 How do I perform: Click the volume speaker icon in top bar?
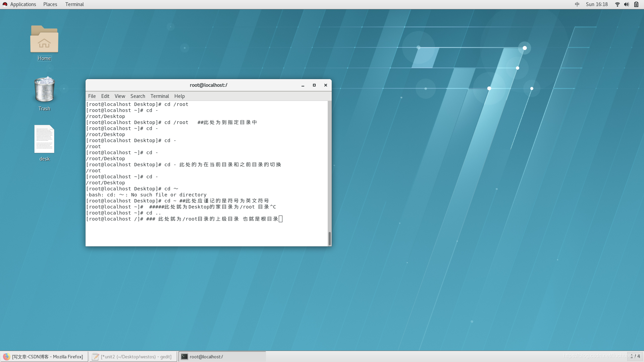627,4
